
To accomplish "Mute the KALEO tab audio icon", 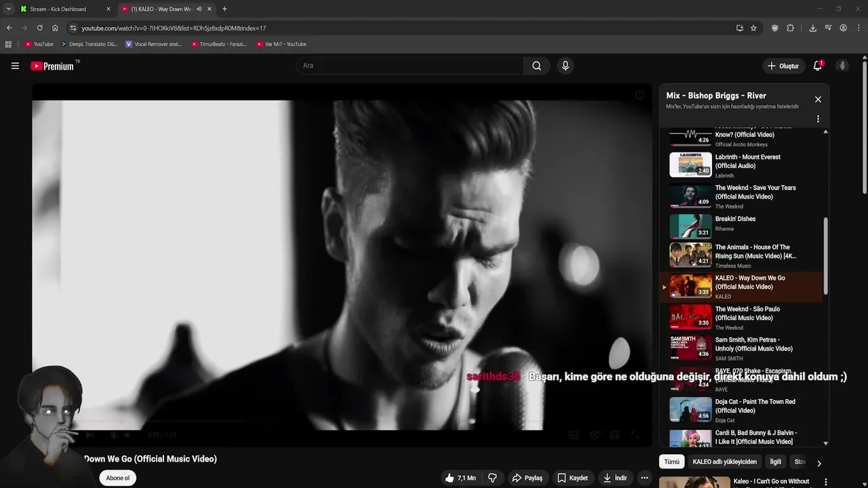I will tap(199, 9).
